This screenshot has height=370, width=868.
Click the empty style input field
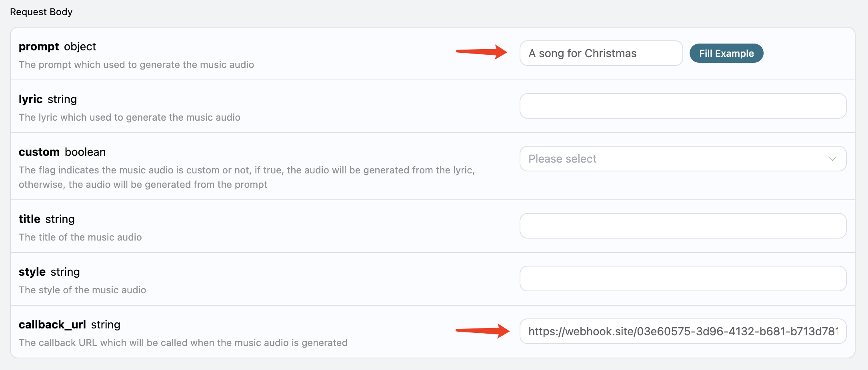(683, 278)
